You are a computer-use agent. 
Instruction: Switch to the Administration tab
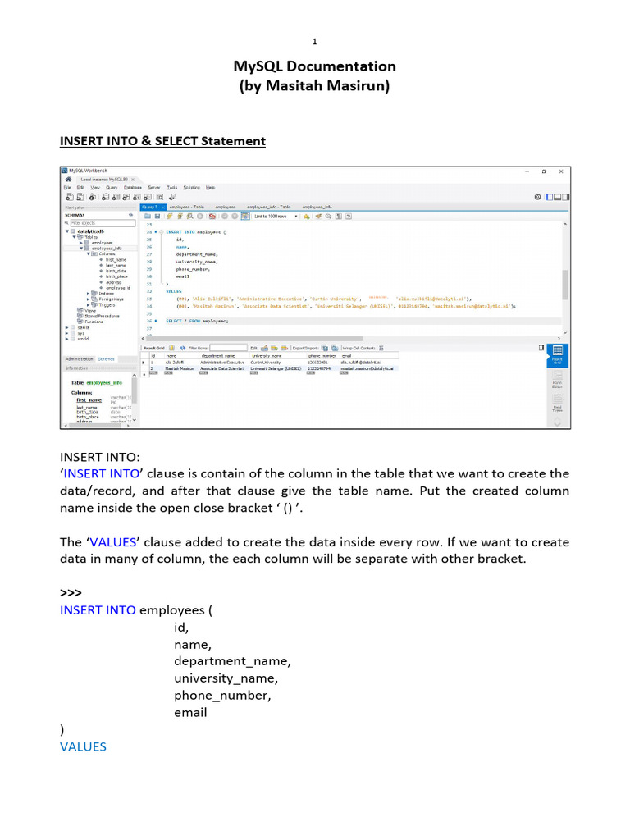[x=80, y=359]
